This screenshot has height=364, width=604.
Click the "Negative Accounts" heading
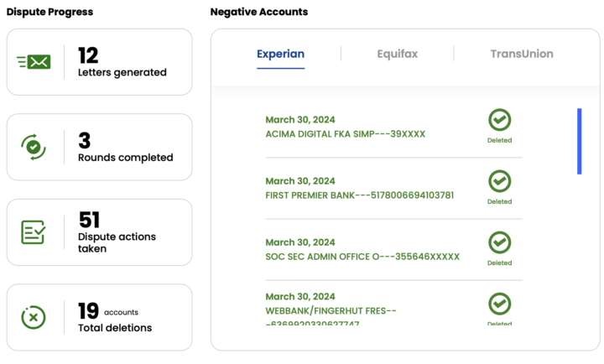pos(259,12)
